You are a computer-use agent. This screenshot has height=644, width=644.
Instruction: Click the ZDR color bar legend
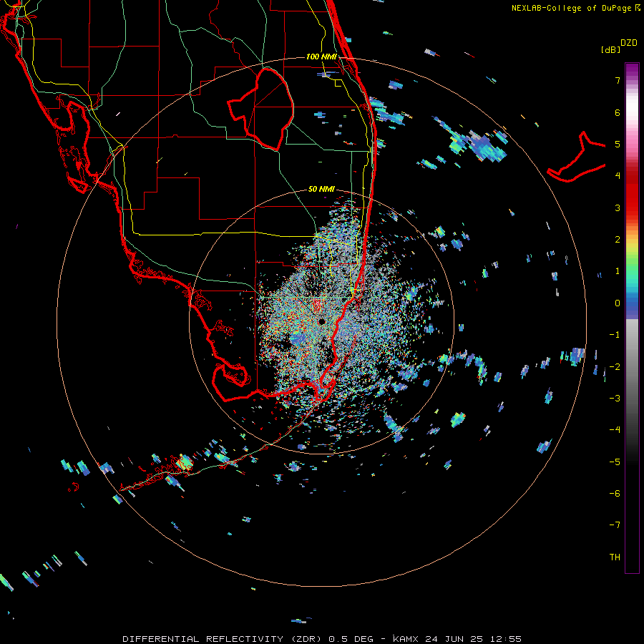(632, 318)
